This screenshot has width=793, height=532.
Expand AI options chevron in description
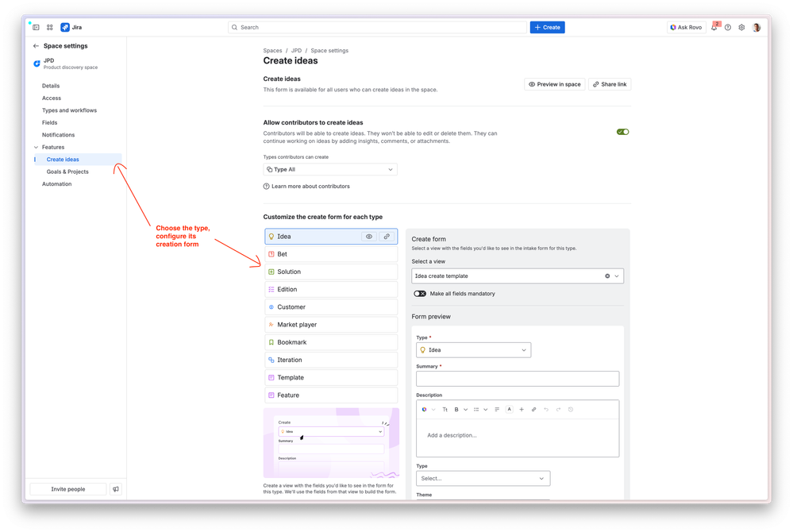click(x=433, y=410)
